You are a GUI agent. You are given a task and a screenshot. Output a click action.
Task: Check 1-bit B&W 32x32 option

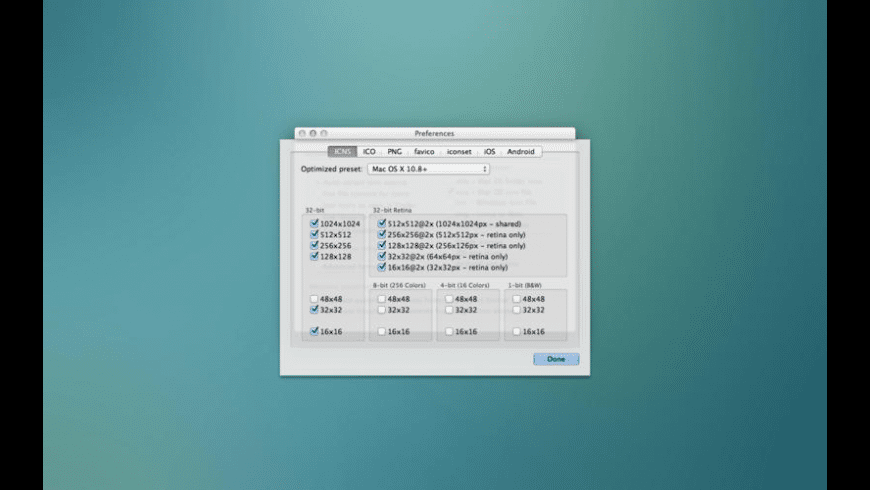(x=517, y=310)
